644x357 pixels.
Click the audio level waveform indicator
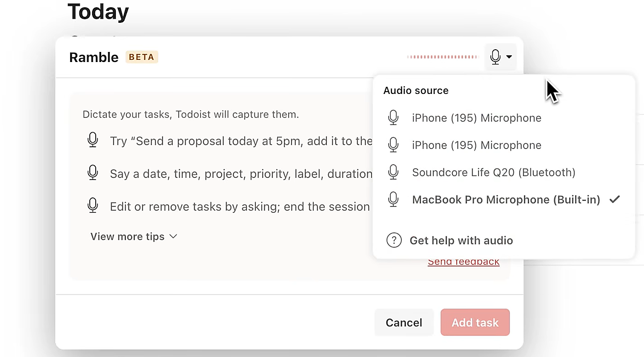tap(443, 57)
